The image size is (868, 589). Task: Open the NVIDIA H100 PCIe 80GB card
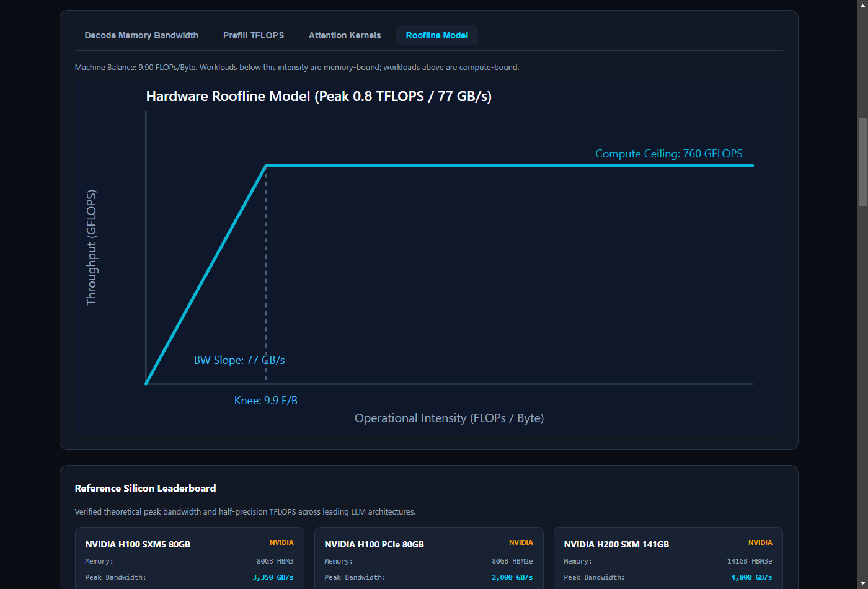429,558
